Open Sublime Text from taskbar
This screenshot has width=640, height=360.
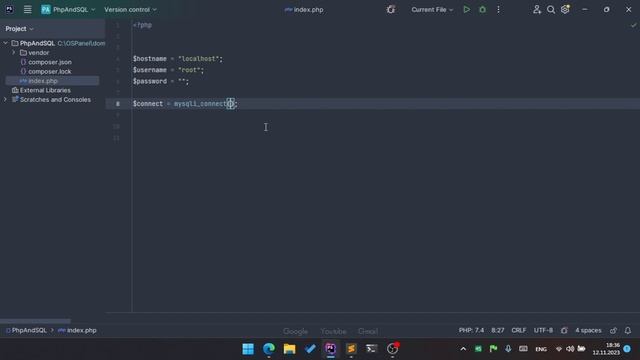click(351, 349)
